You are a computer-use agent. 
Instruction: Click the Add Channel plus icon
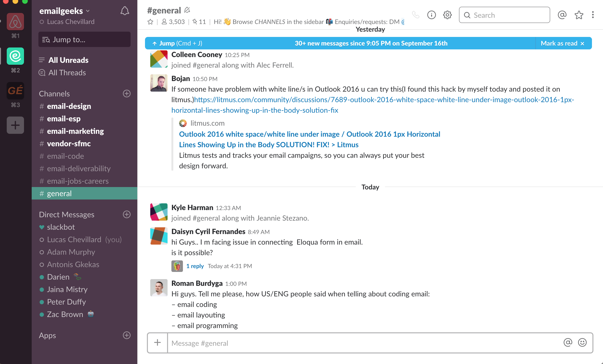point(127,93)
